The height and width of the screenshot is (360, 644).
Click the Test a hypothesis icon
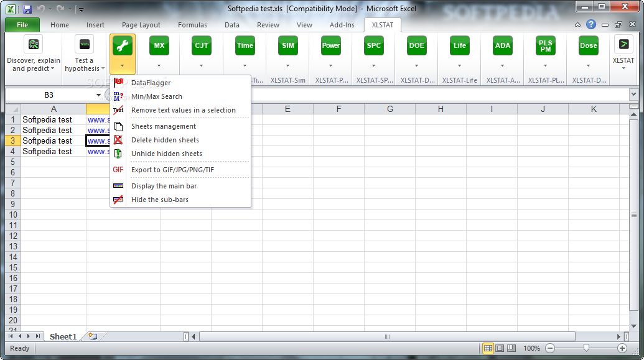(x=84, y=44)
